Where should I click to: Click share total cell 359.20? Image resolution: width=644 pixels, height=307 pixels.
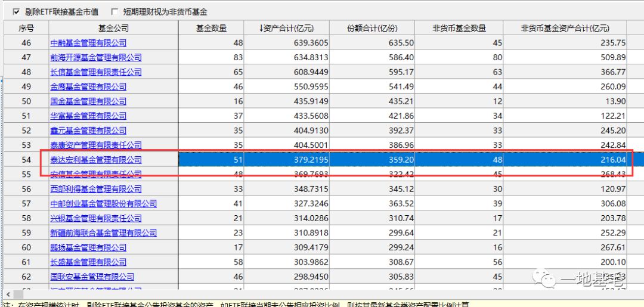tap(372, 160)
